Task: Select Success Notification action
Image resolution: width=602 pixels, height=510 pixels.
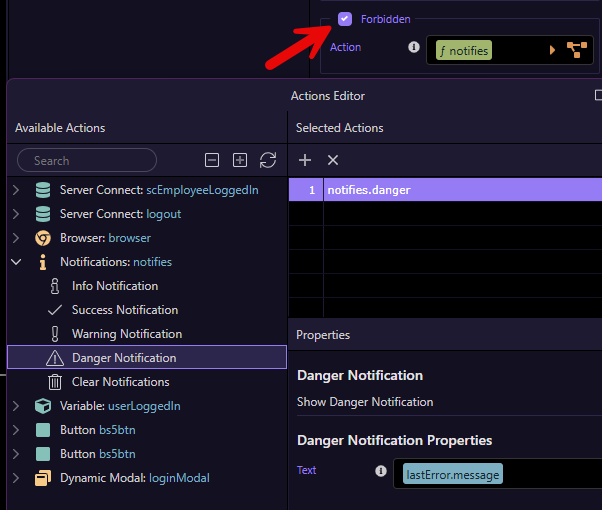Action: pyautogui.click(x=124, y=310)
